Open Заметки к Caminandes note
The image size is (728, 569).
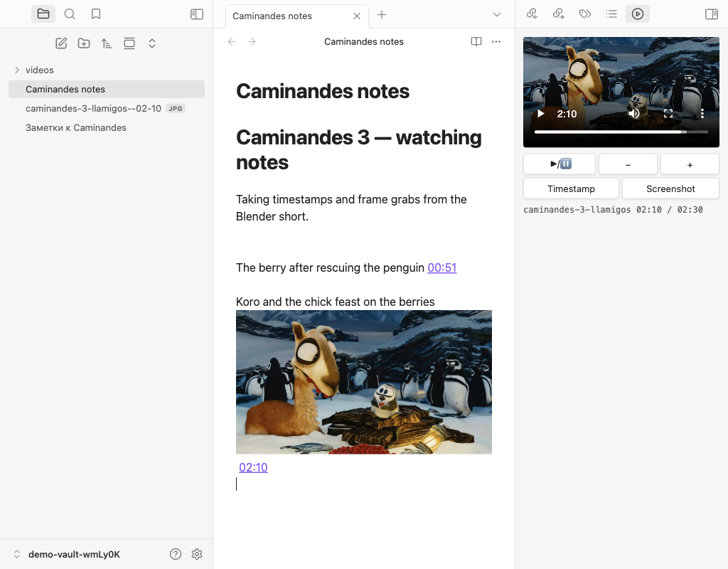point(107,127)
